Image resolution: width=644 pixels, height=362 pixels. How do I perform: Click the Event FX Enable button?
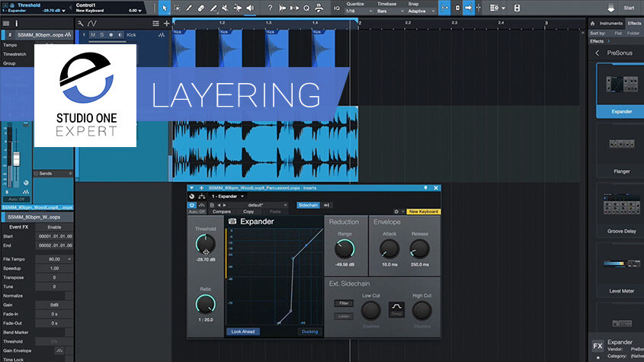(54, 227)
